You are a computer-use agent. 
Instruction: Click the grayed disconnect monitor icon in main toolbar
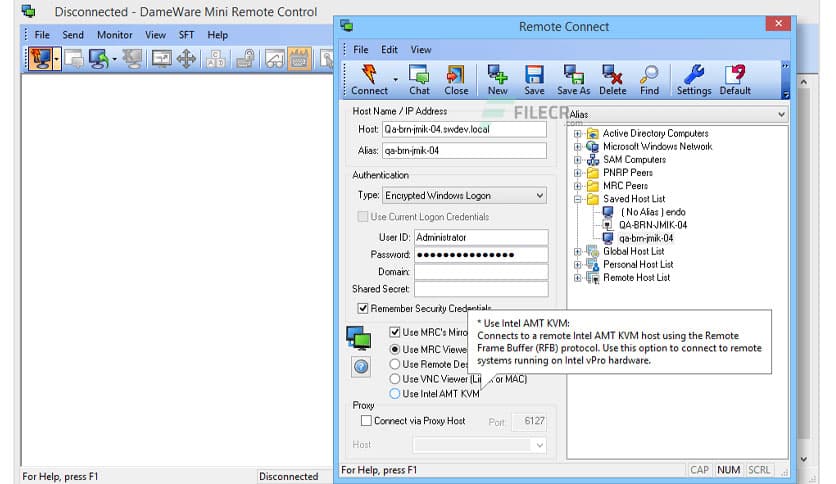(132, 59)
